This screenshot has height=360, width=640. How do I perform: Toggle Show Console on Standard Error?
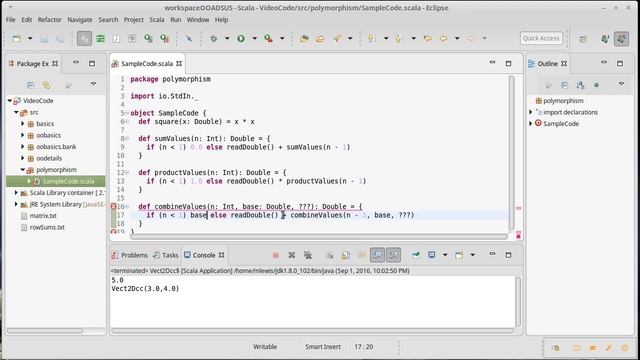[x=393, y=255]
